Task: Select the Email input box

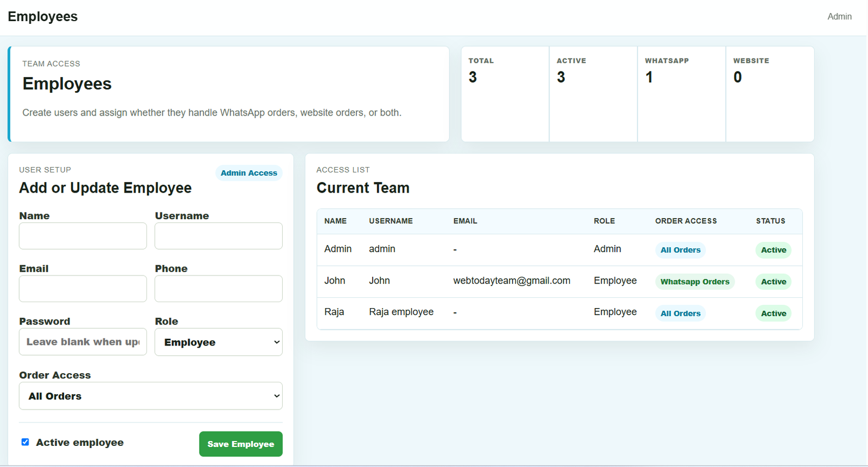Action: [83, 289]
